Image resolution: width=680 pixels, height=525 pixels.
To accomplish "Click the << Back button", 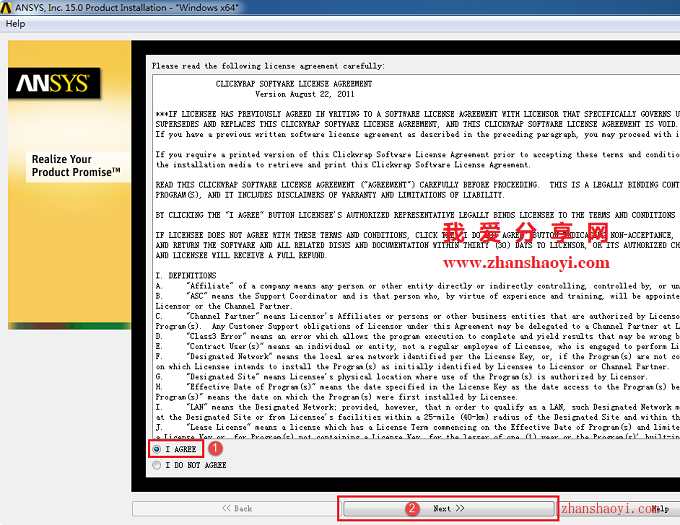I will click(237, 509).
